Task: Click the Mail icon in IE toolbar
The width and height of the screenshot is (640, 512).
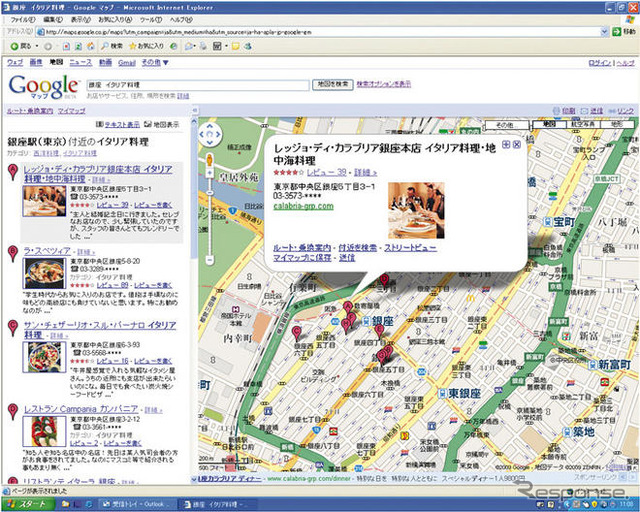Action: click(189, 47)
